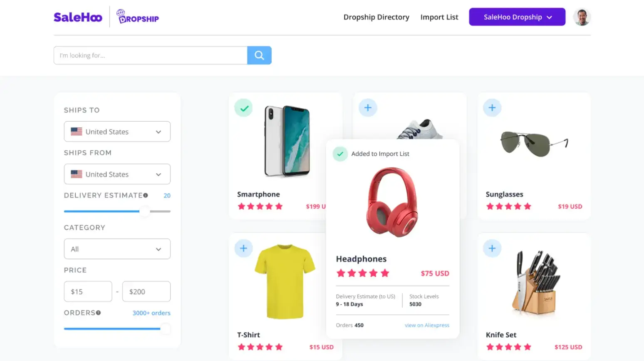
Task: Open the Ships To country dropdown
Action: coord(117,132)
